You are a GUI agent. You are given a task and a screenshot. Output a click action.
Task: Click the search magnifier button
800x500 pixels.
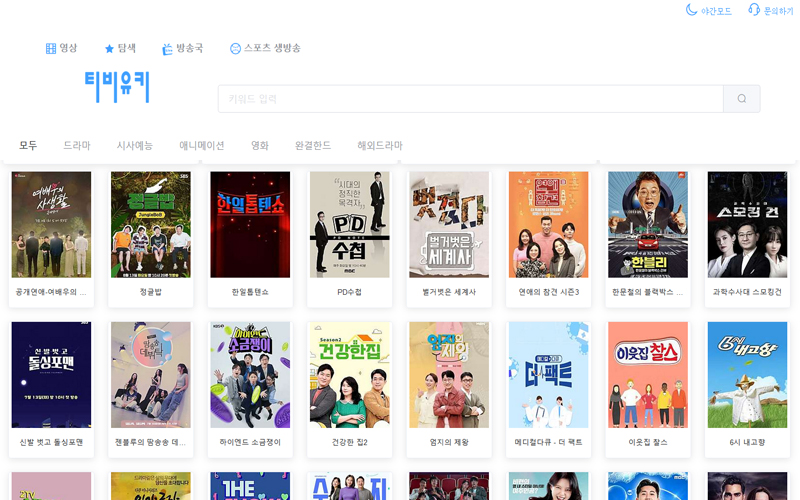(742, 98)
